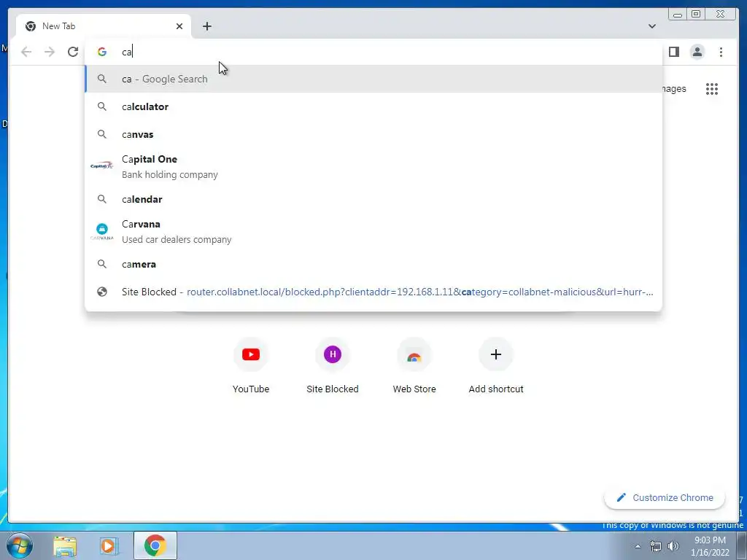Open Windows Explorer from the taskbar

tap(65, 546)
